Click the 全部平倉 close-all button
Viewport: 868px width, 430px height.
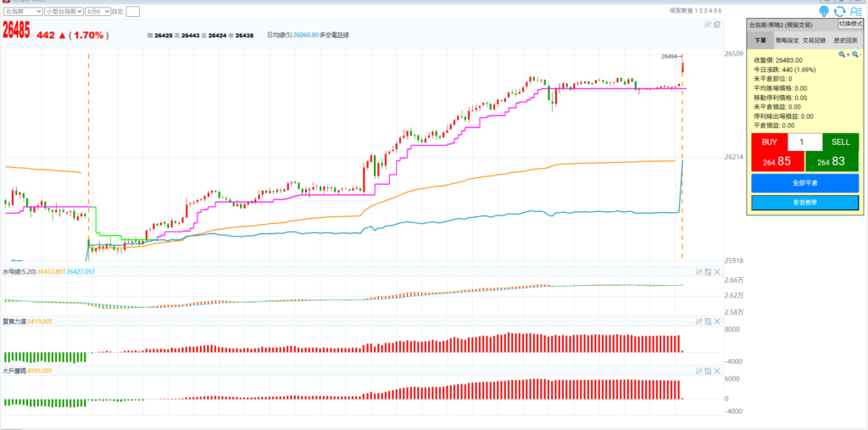[804, 182]
